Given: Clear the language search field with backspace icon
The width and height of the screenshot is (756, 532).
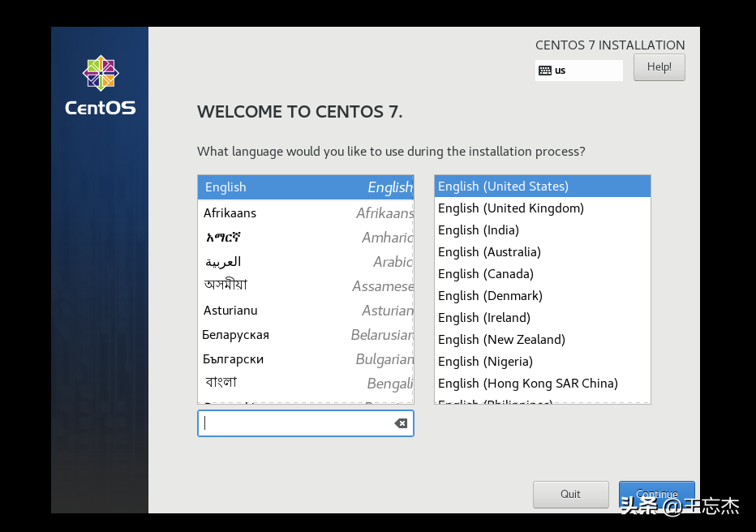Looking at the screenshot, I should pos(401,423).
